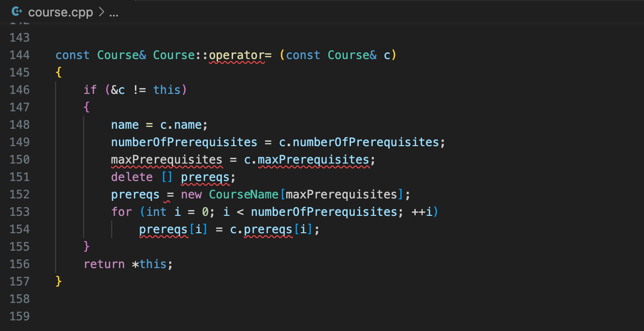Click the prereqs variable on line 151
The width and height of the screenshot is (644, 331).
(205, 177)
